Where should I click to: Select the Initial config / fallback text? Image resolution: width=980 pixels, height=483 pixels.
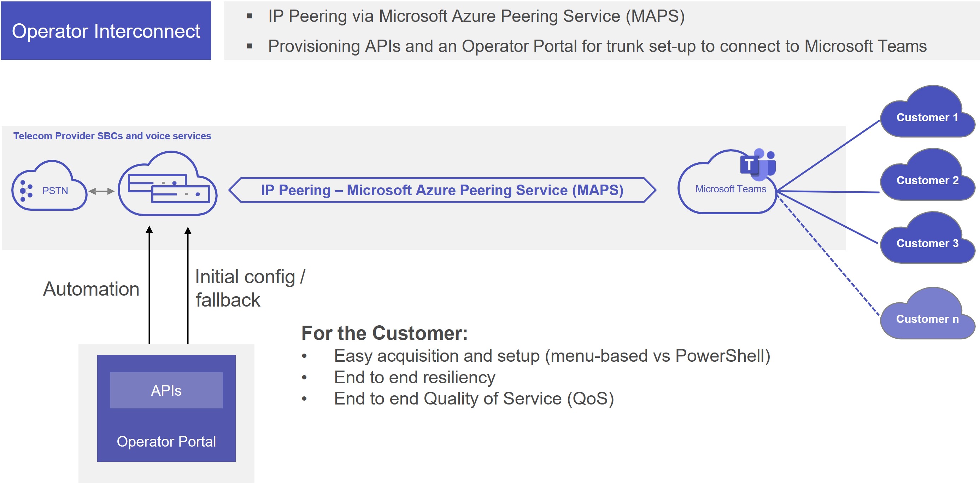click(250, 288)
